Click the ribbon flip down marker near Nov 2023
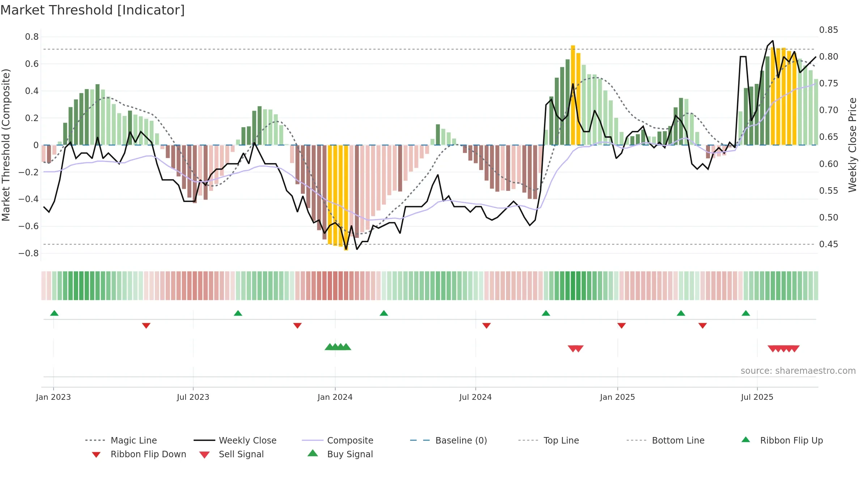 pos(297,326)
